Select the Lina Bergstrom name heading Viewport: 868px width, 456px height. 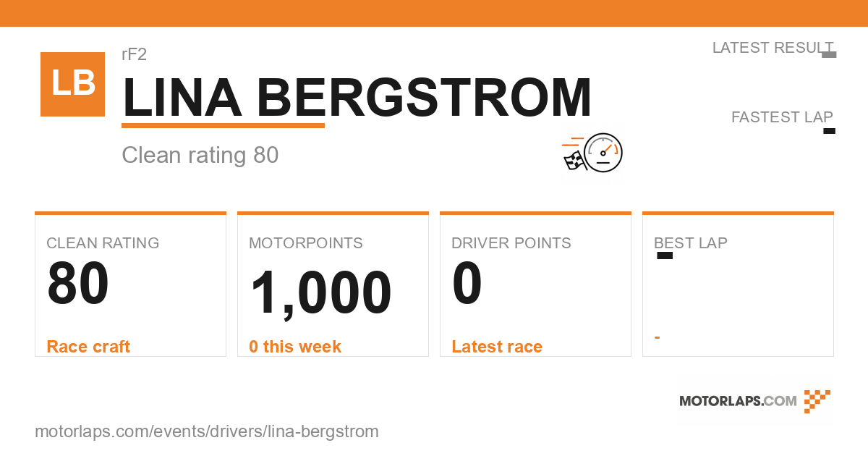click(357, 98)
